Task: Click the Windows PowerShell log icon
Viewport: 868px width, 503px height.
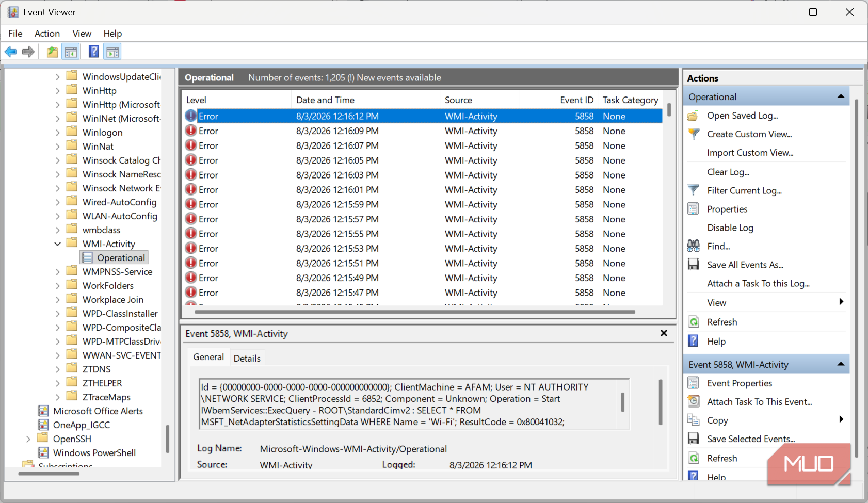Action: click(43, 452)
